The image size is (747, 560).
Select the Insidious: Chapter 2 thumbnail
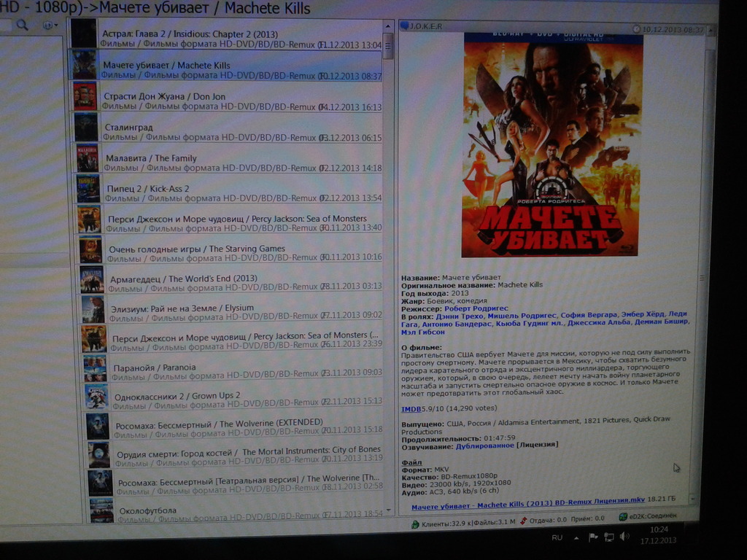click(x=84, y=34)
